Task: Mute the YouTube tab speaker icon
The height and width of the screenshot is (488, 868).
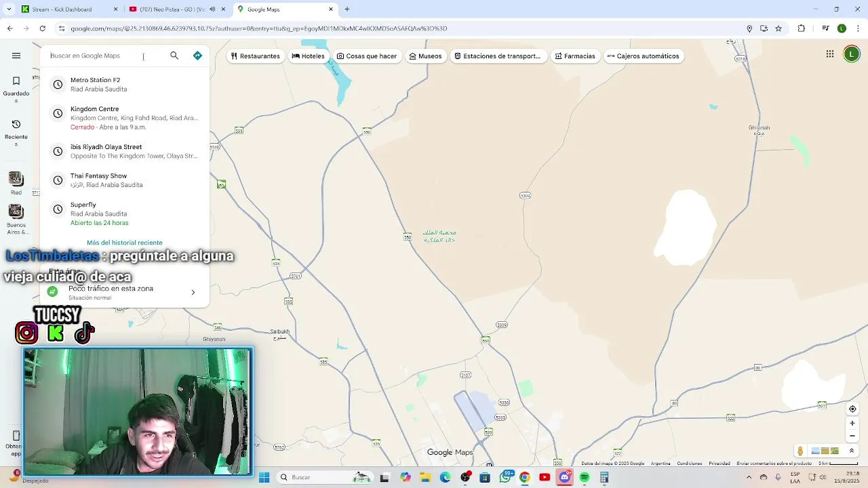Action: point(212,9)
